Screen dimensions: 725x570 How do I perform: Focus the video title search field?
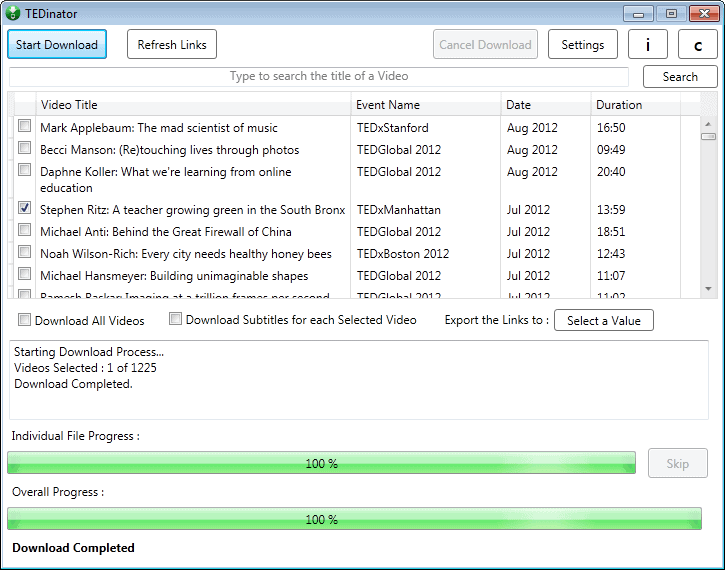coord(319,76)
